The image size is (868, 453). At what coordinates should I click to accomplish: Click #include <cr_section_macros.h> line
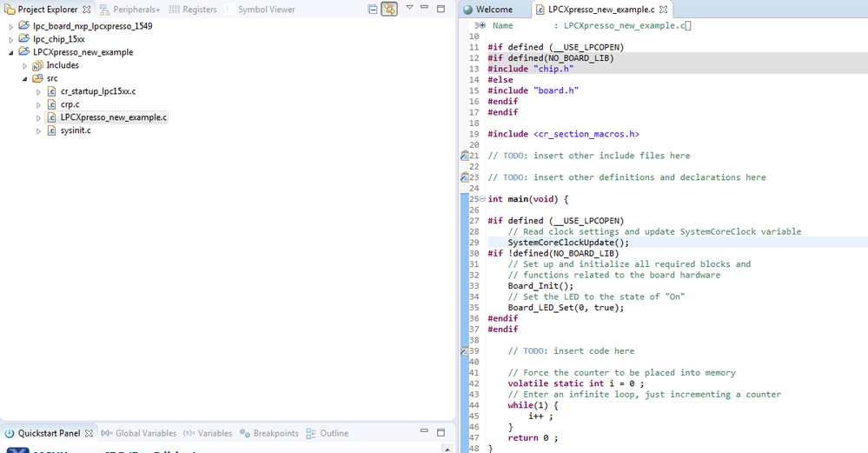pos(564,134)
